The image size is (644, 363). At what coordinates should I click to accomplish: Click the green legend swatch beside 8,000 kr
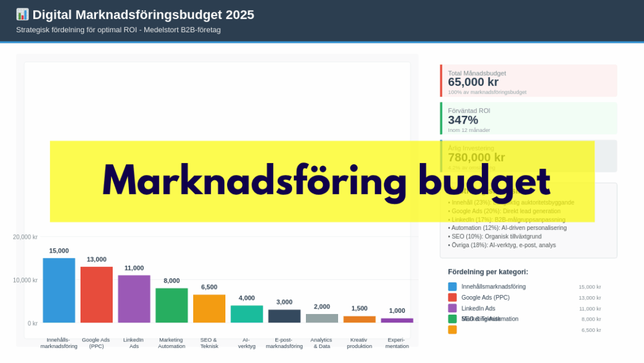point(452,319)
